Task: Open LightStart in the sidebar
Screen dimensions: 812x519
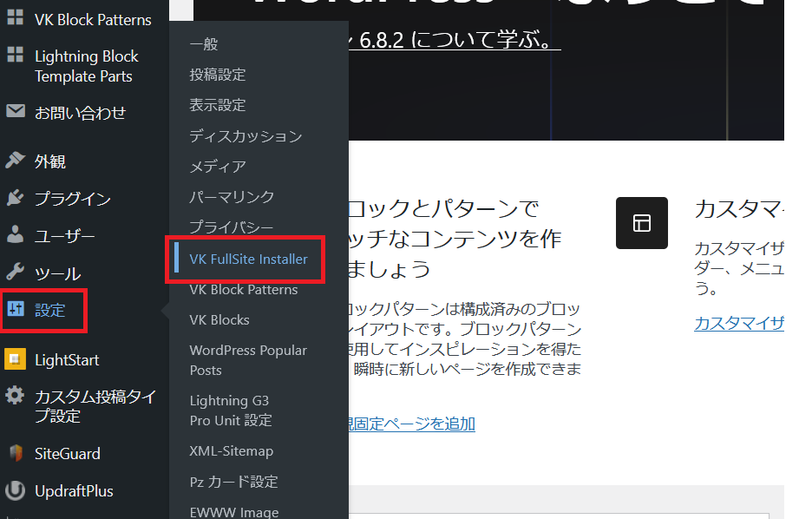Action: (x=67, y=359)
